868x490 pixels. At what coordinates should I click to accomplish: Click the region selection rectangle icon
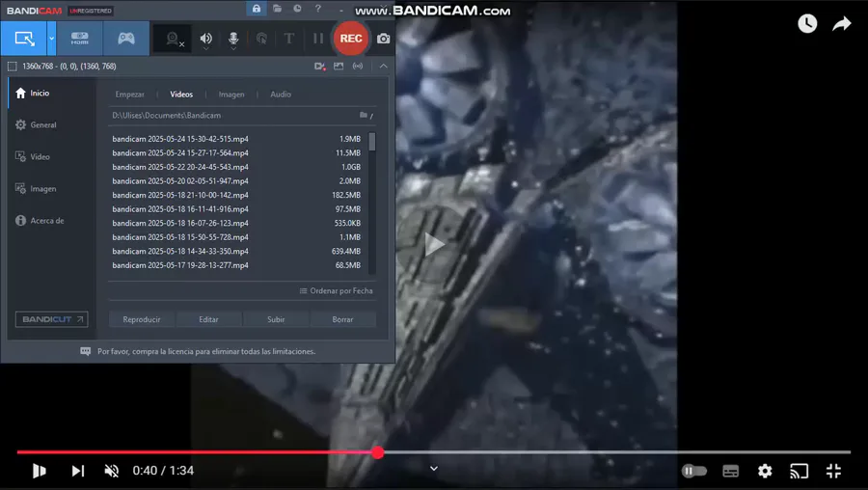[x=13, y=67]
